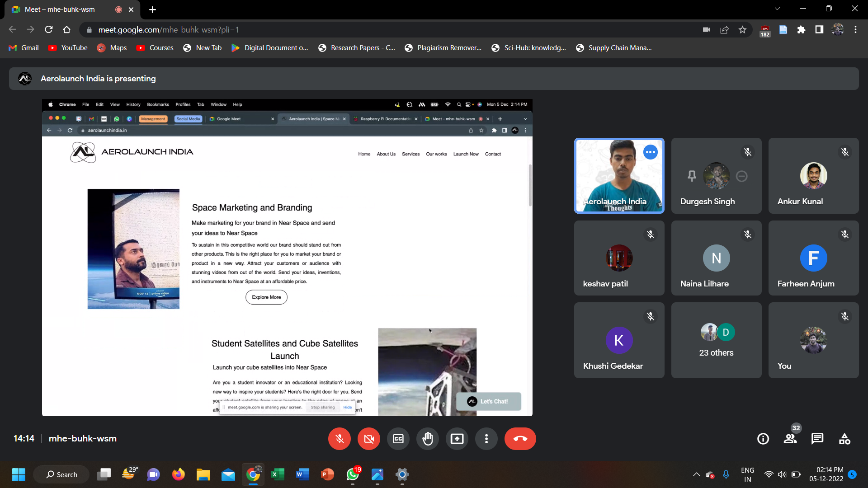Open Supply Chain Mana... bookmark
868x488 pixels.
[613, 48]
